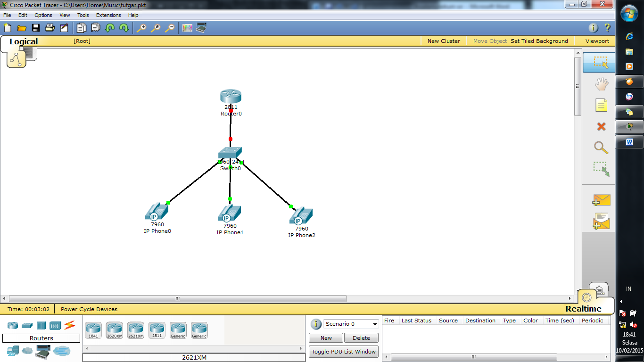Select Switch0 on the canvas

point(230,153)
